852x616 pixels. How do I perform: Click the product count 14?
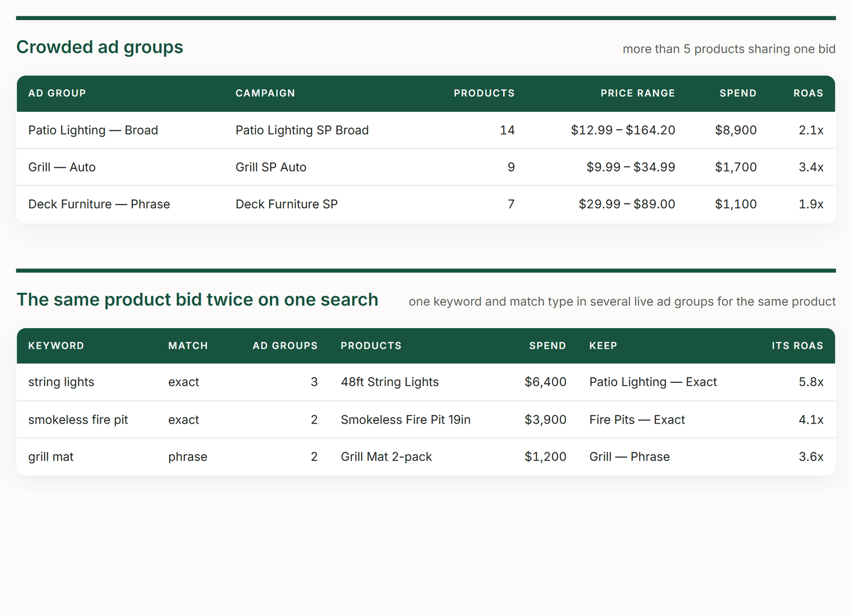coord(507,130)
